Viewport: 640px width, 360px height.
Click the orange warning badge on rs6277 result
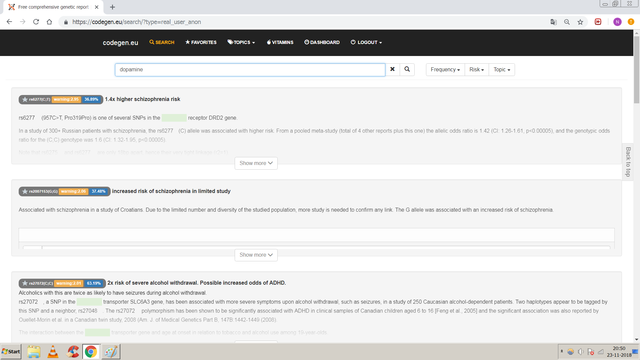(x=67, y=99)
